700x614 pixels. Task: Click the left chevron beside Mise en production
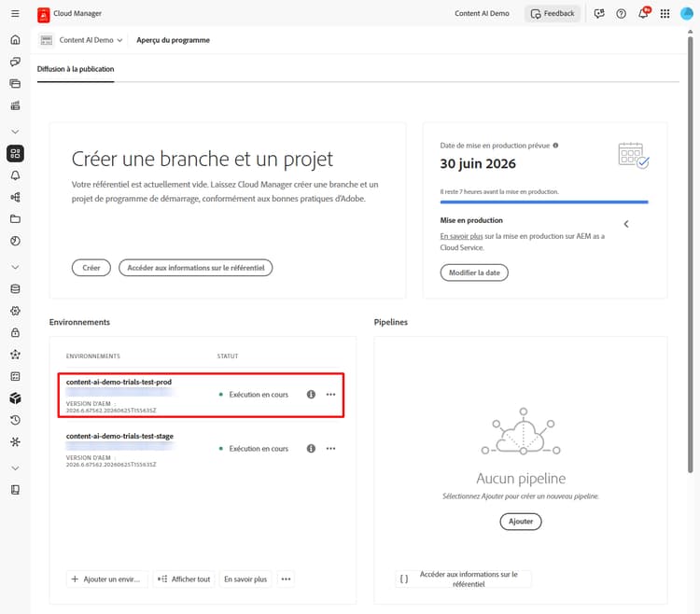(x=626, y=224)
